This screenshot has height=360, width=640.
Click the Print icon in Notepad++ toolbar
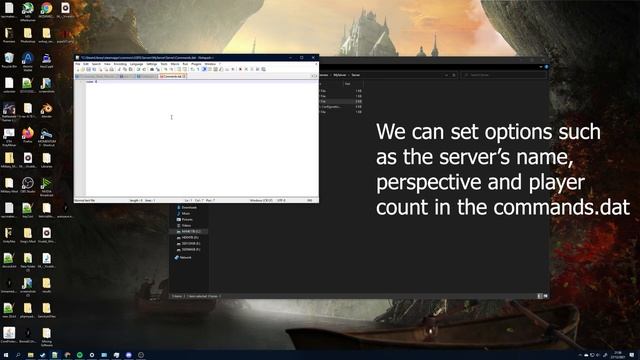(x=111, y=69)
